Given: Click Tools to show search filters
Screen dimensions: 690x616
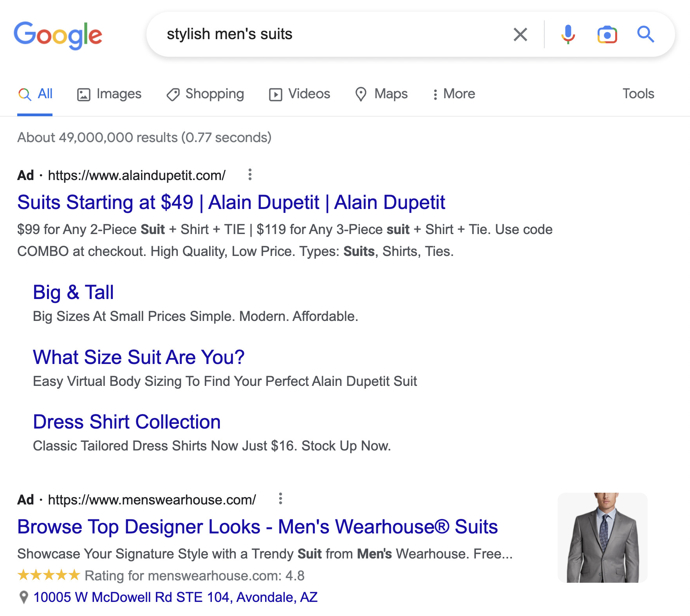Looking at the screenshot, I should point(638,94).
